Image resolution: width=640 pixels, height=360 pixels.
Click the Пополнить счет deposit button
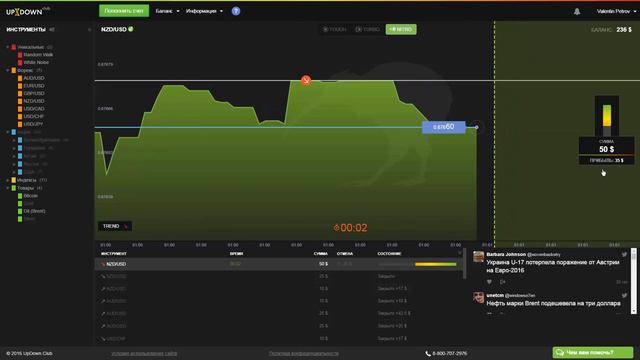coord(124,11)
